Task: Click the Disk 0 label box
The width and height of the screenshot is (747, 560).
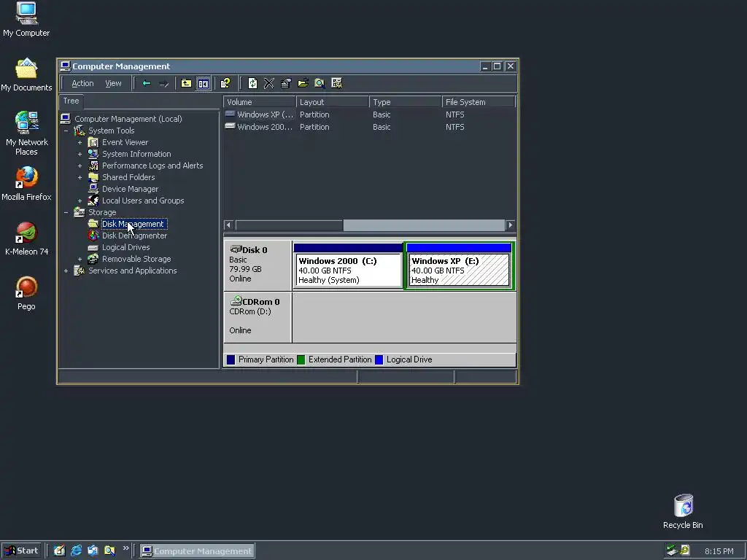Action: [258, 265]
